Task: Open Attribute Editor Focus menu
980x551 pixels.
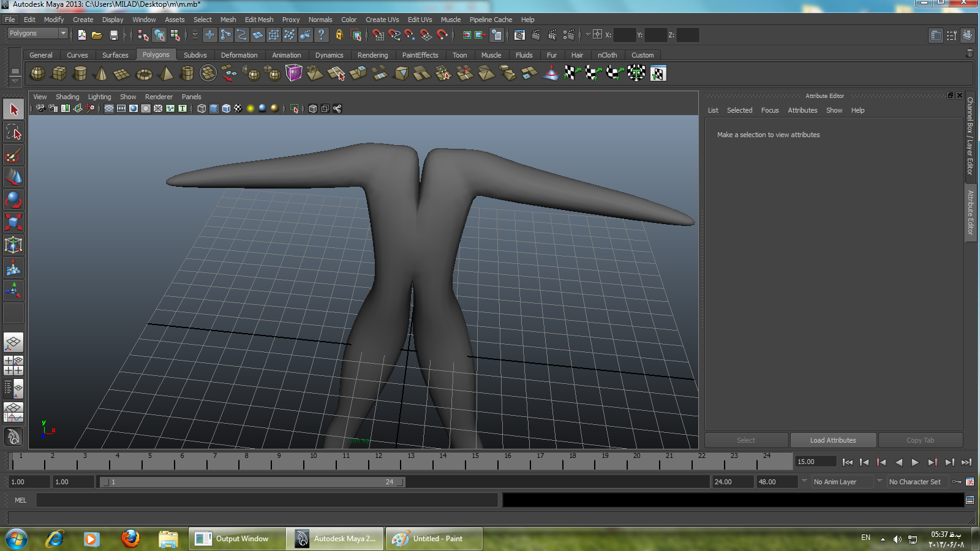Action: click(770, 110)
